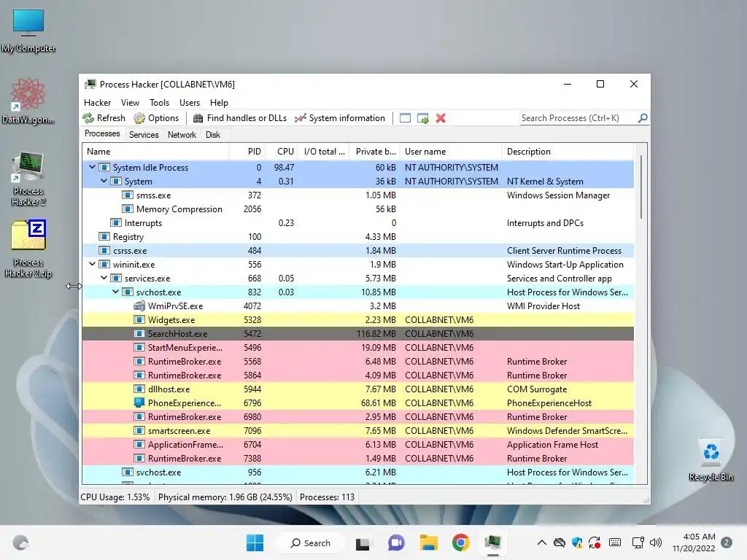This screenshot has height=560, width=747.
Task: Open Options from the gear icon
Action: (x=139, y=118)
